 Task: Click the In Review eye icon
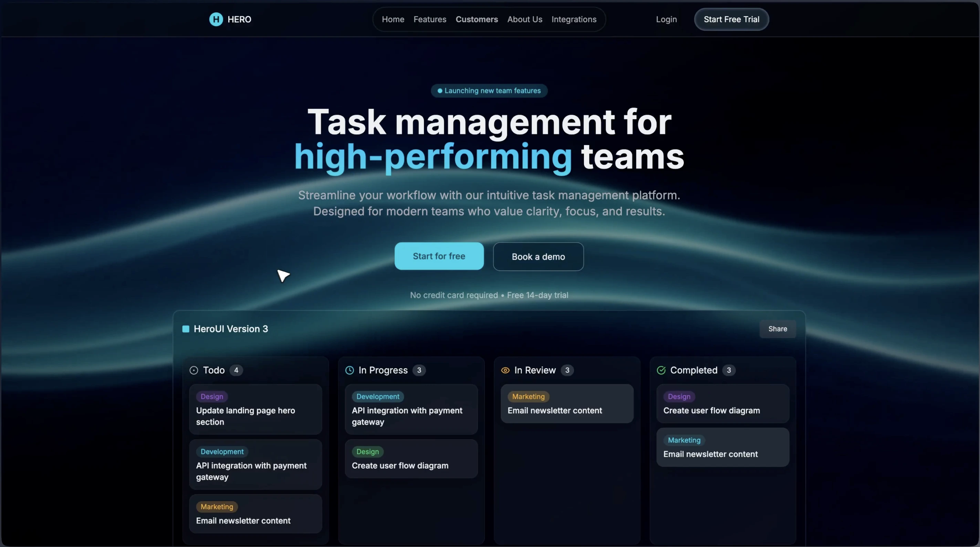[505, 370]
